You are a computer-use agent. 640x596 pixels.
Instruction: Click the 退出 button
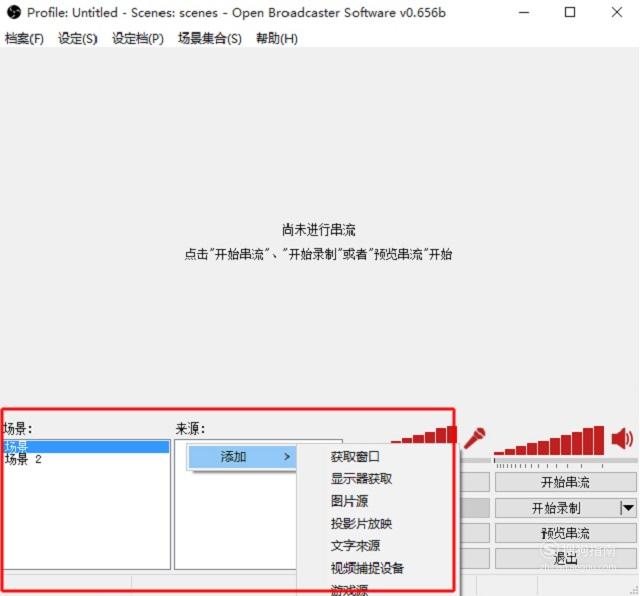coord(565,558)
